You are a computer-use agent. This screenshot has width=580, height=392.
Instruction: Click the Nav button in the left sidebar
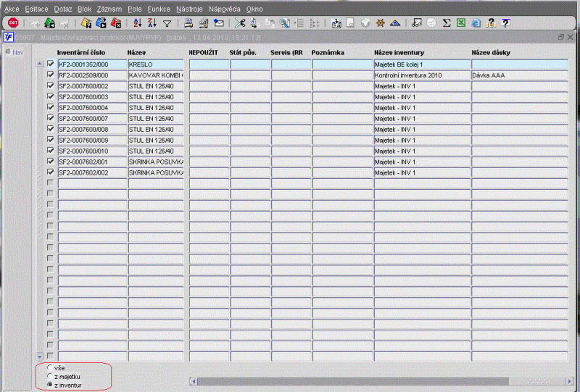[x=14, y=52]
